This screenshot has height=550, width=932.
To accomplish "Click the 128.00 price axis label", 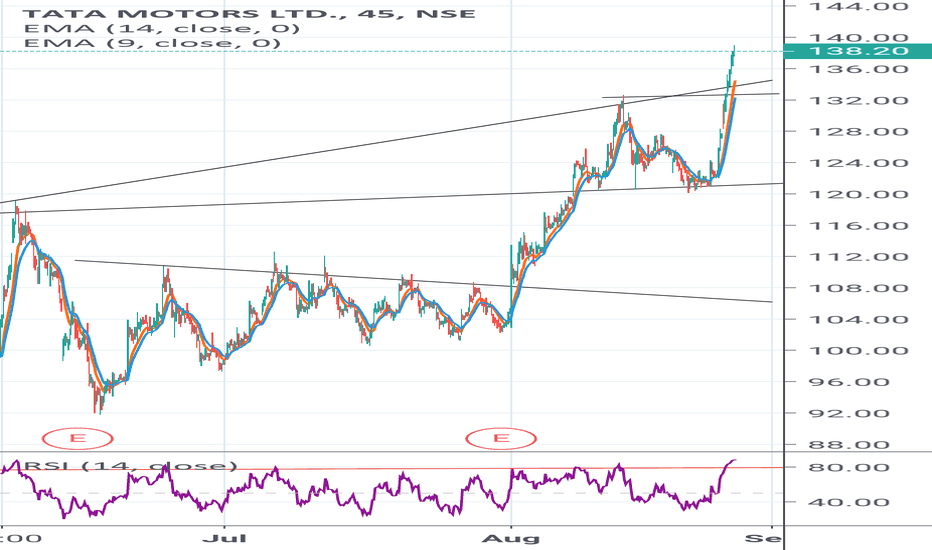I will pos(859,131).
